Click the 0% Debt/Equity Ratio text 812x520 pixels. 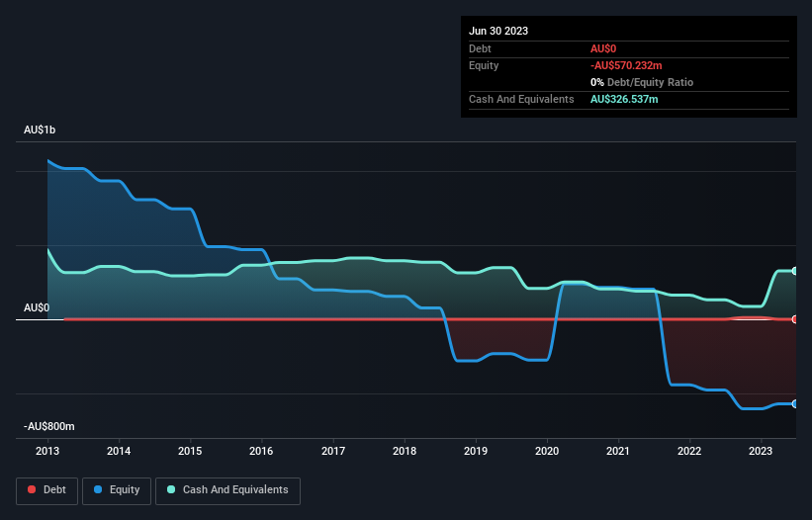pos(642,82)
